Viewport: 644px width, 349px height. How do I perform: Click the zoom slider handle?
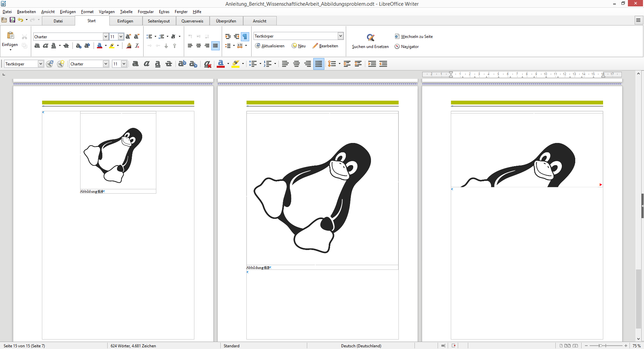[600, 346]
